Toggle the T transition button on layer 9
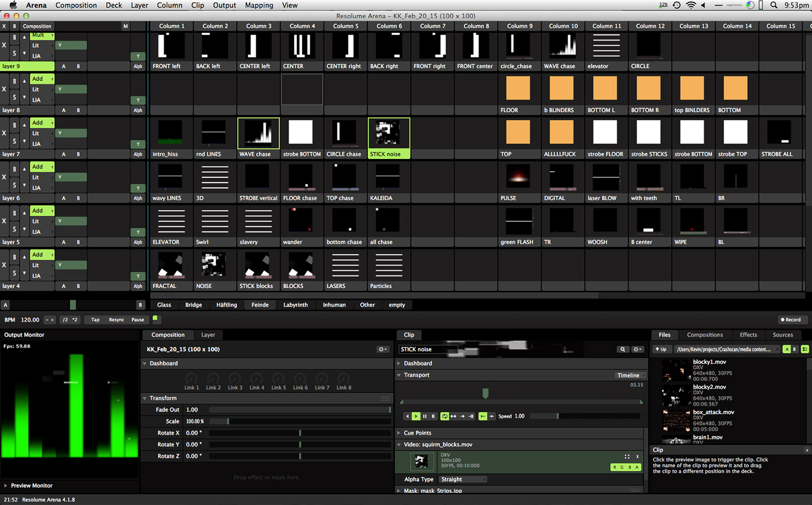The image size is (812, 505). [138, 56]
